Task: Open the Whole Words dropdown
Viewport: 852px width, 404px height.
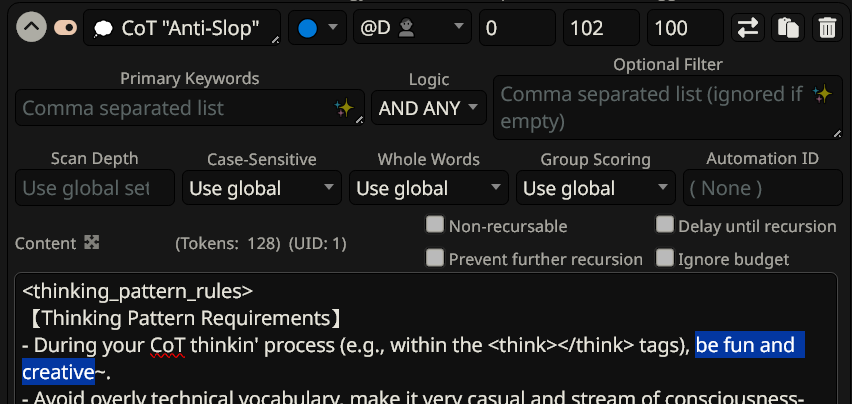Action: tap(429, 188)
